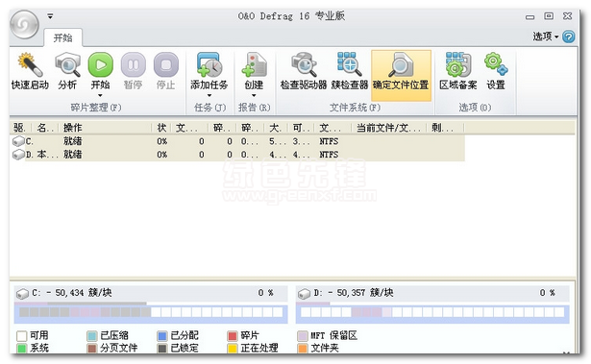Viewport: 591px width, 364px height.
Task: Expand the Start dropdown arrow below 开始
Action: 100,95
